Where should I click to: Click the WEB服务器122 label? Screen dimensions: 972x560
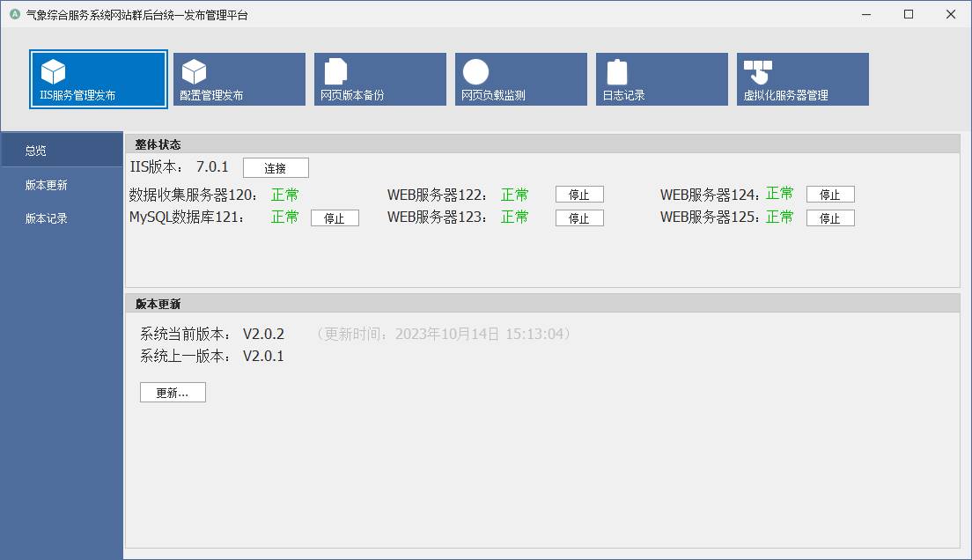[437, 195]
